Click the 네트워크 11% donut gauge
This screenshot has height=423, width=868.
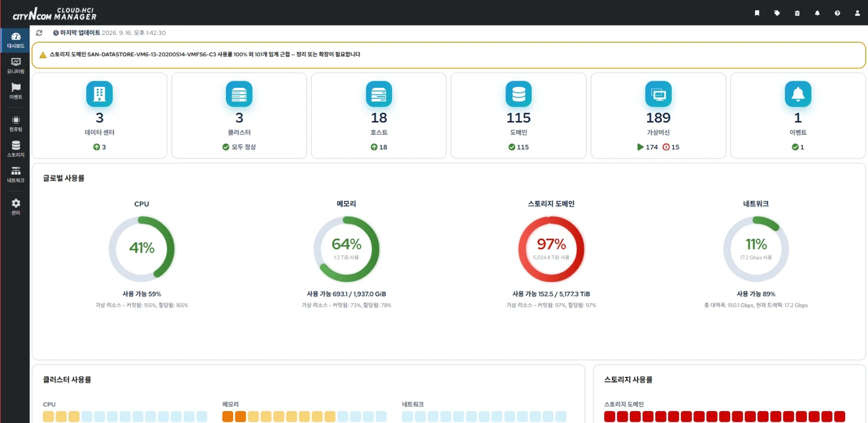(756, 249)
